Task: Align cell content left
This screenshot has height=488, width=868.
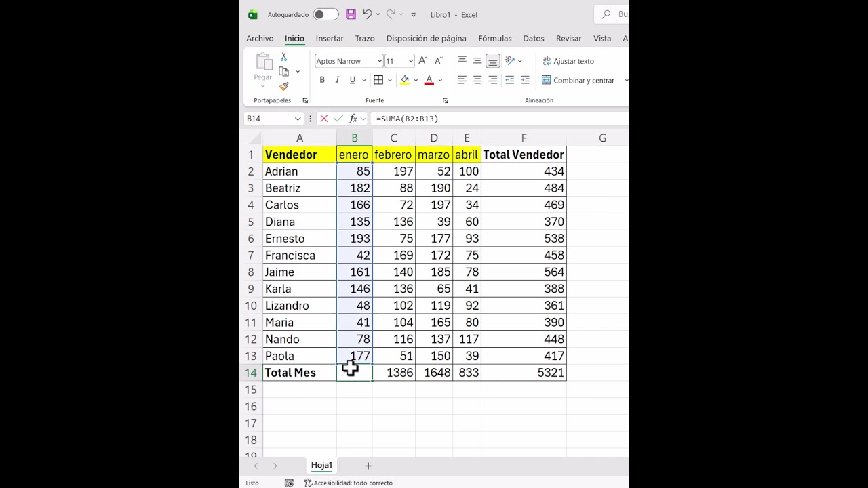Action: pos(462,80)
